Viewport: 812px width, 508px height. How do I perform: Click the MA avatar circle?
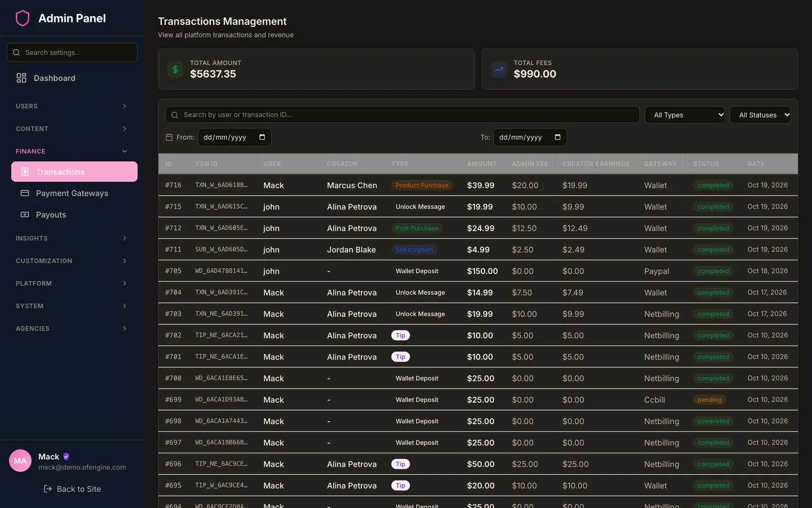click(20, 461)
